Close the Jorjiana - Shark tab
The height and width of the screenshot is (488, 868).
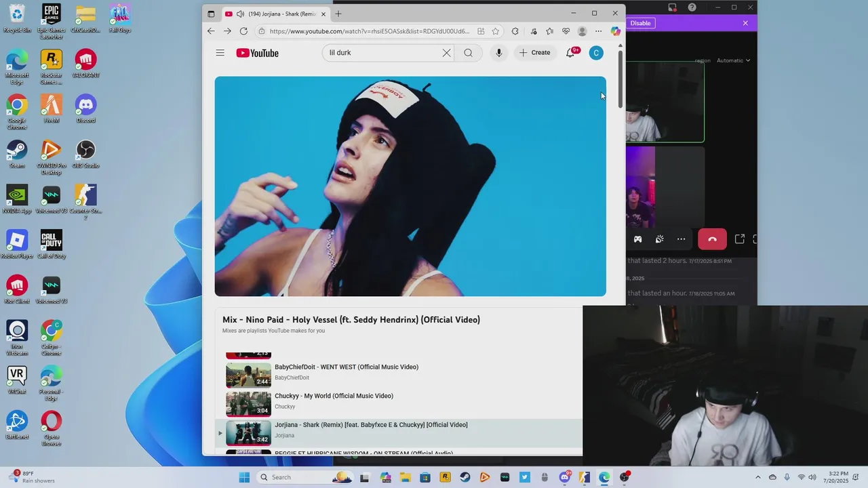(x=323, y=14)
